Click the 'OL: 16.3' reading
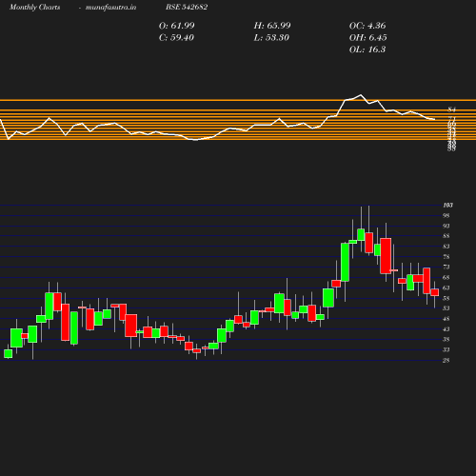The image size is (476, 476). 367,50
